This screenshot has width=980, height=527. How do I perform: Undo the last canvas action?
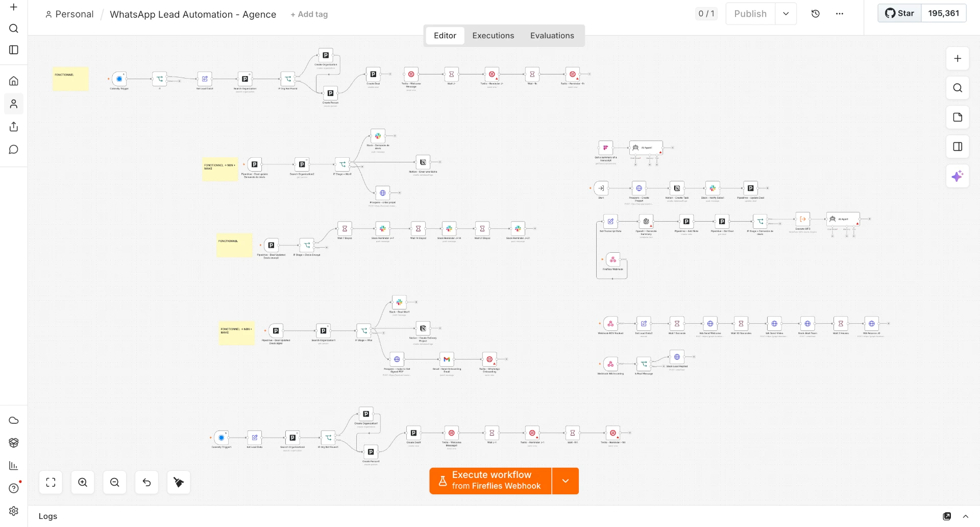tap(147, 483)
